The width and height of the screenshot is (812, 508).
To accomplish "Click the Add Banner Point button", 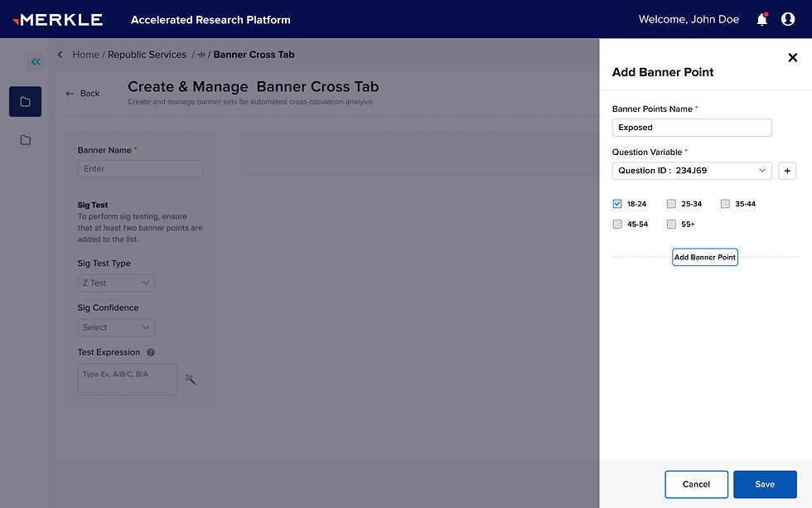I will pyautogui.click(x=705, y=257).
